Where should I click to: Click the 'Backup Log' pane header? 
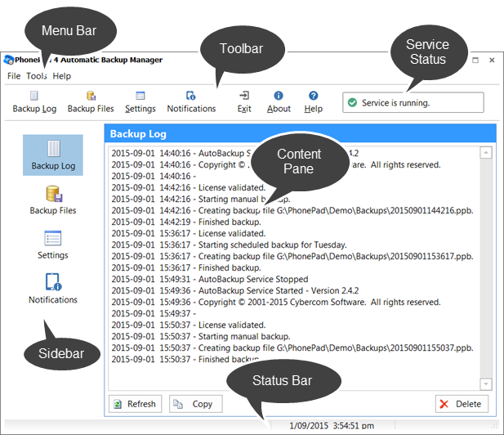click(x=300, y=133)
